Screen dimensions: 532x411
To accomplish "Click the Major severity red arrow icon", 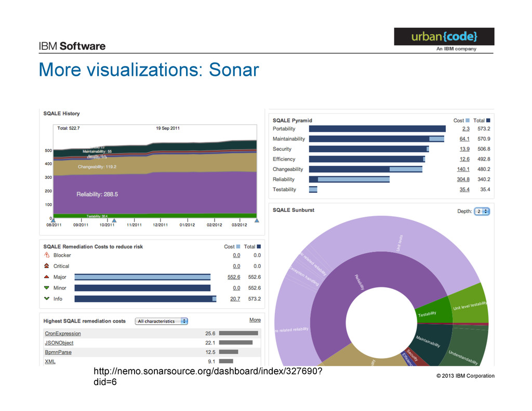I will pos(47,277).
